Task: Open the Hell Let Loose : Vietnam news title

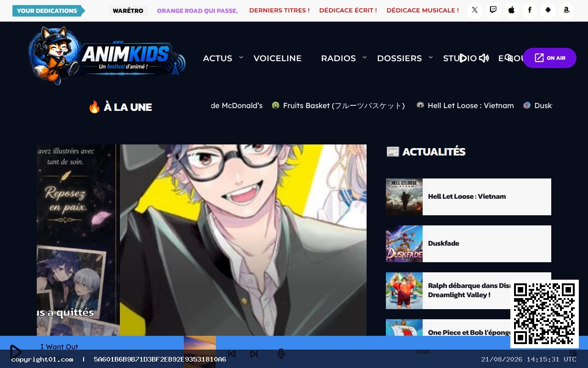Action: pyautogui.click(x=467, y=196)
